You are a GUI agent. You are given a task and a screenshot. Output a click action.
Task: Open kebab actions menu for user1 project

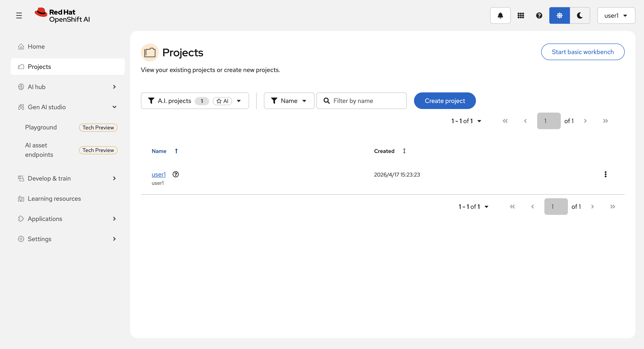pos(605,174)
